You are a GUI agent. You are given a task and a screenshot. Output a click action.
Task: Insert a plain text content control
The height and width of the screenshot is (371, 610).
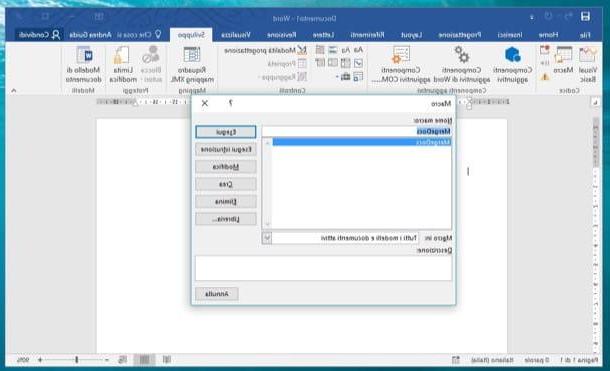coord(345,50)
